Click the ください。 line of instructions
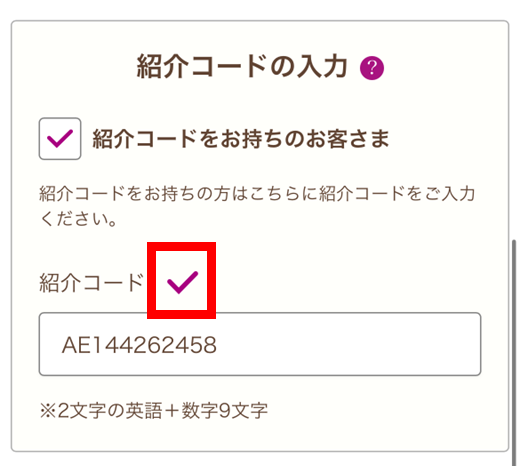 pos(78,219)
